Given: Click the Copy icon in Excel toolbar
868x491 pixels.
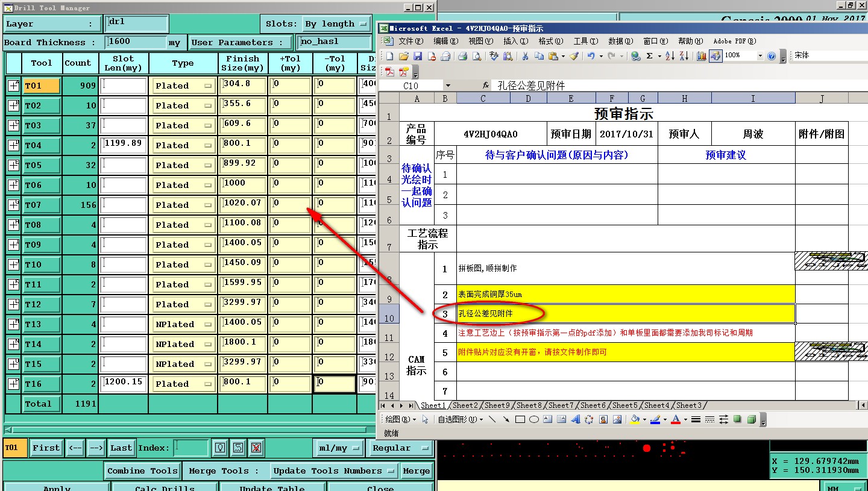Looking at the screenshot, I should (539, 56).
